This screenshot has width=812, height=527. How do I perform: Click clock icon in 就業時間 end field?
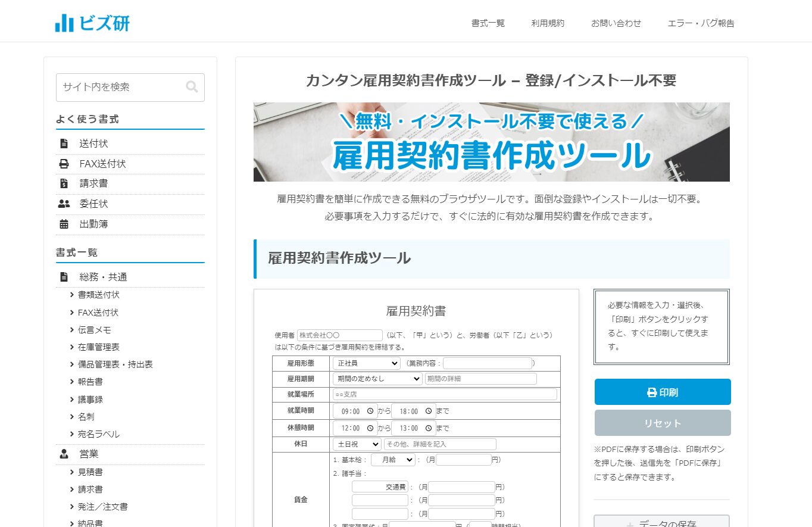[429, 411]
